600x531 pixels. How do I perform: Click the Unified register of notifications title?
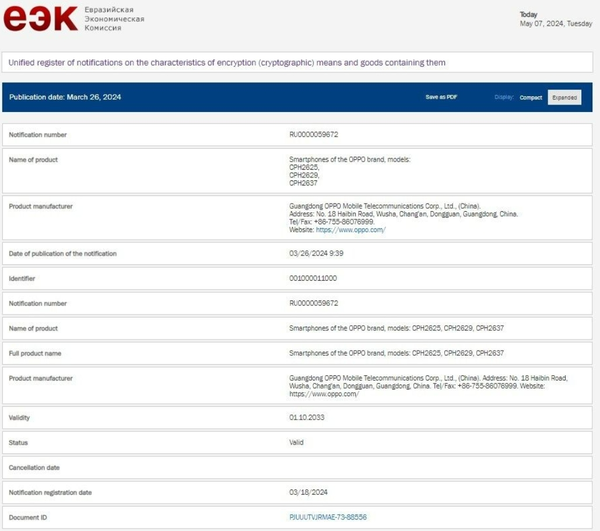pyautogui.click(x=227, y=63)
